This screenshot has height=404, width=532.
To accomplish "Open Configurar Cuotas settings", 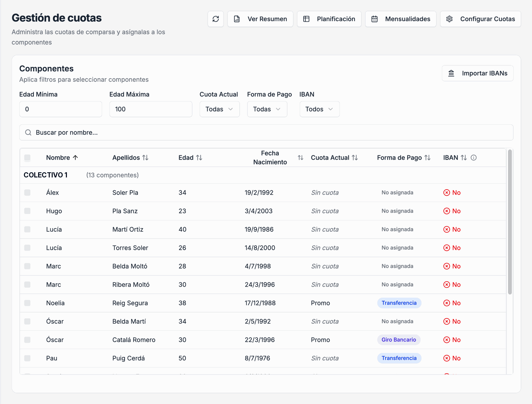I will [481, 19].
